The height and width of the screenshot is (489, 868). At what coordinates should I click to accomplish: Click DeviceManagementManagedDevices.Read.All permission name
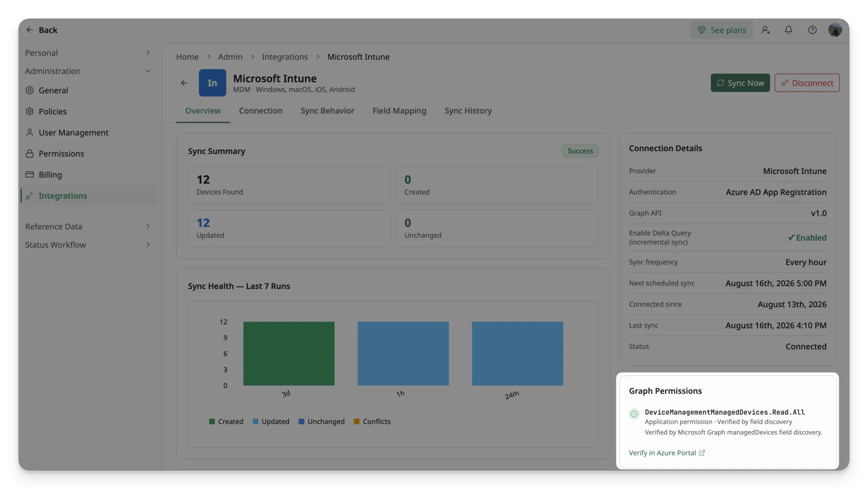point(725,412)
